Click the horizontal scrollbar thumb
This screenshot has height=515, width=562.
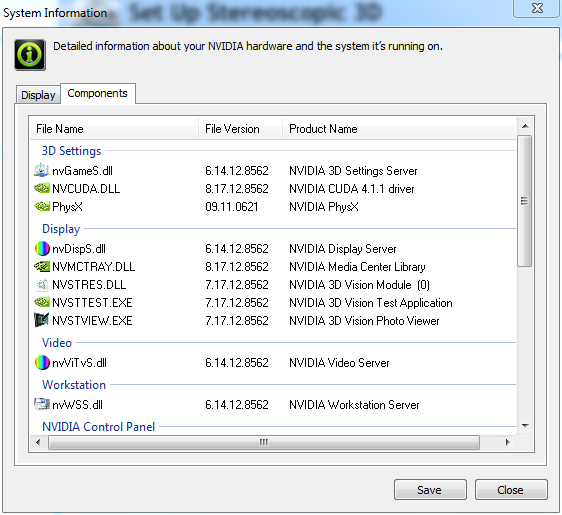[x=264, y=442]
